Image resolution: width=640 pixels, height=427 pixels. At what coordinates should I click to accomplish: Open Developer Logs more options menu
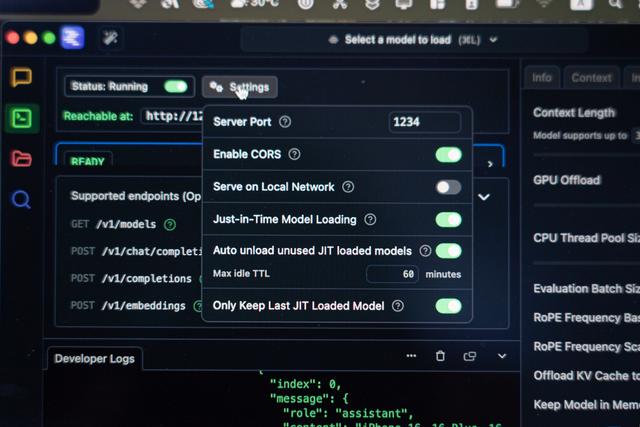(411, 356)
